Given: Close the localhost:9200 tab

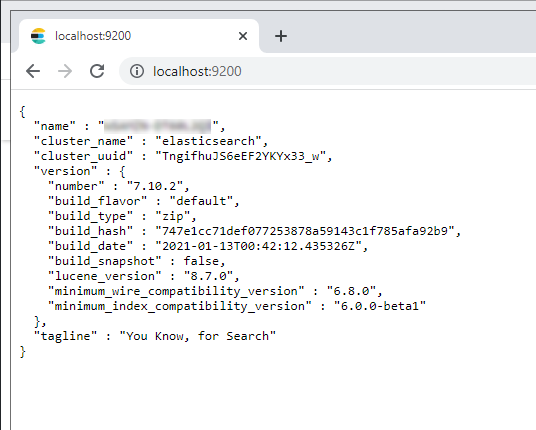Looking at the screenshot, I should coord(243,36).
